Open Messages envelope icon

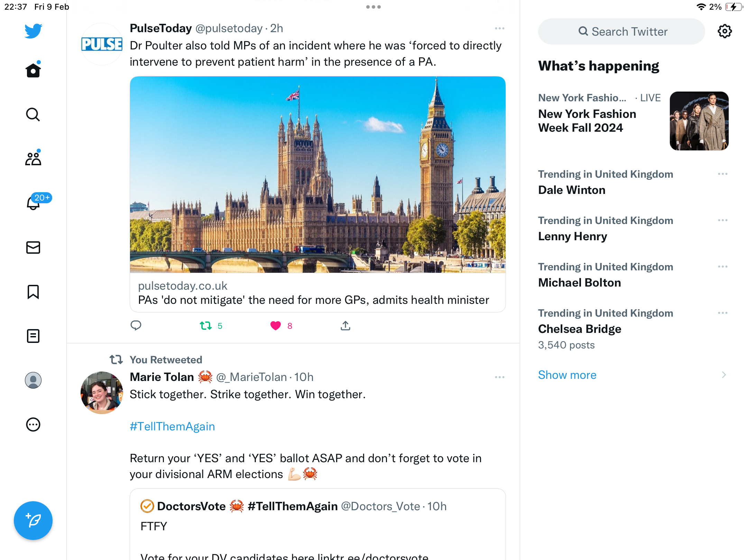pos(33,248)
